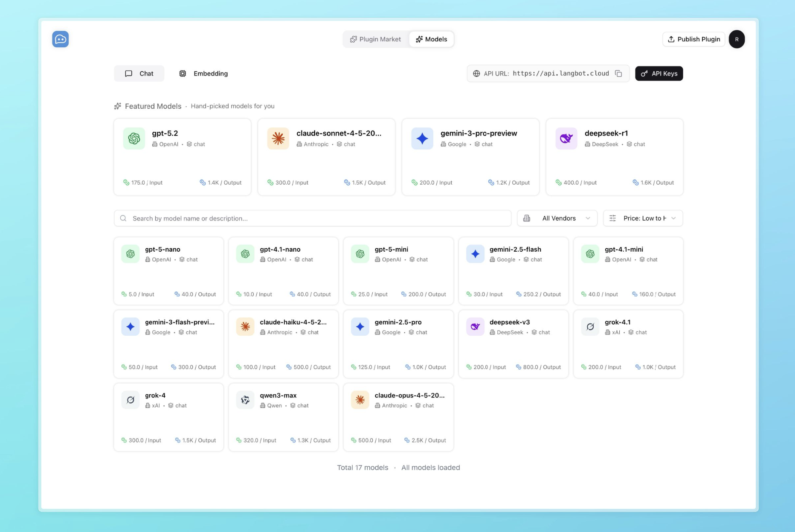Click the claude-haiku-4-5-2... model name
Image resolution: width=795 pixels, height=532 pixels.
pyautogui.click(x=293, y=322)
